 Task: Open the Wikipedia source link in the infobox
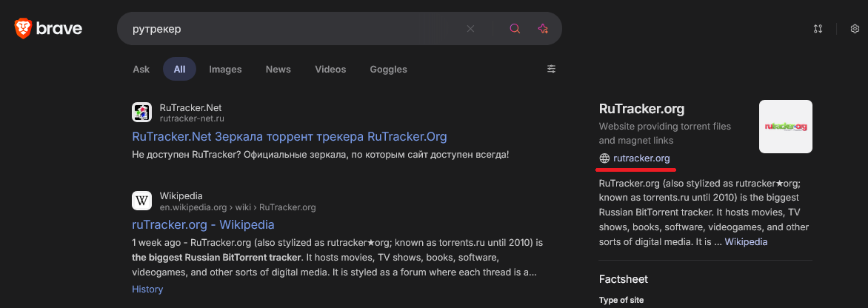(x=746, y=242)
